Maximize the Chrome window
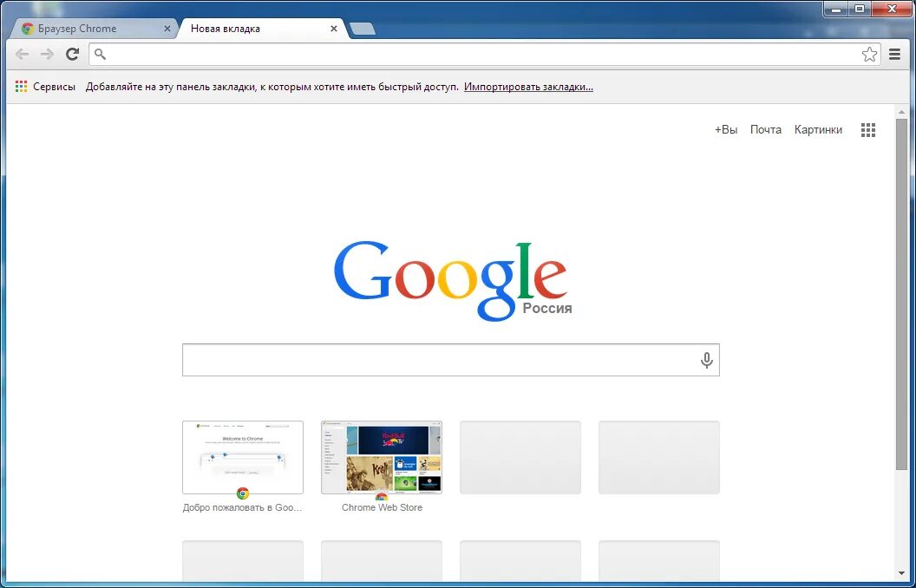Image resolution: width=916 pixels, height=588 pixels. click(860, 9)
